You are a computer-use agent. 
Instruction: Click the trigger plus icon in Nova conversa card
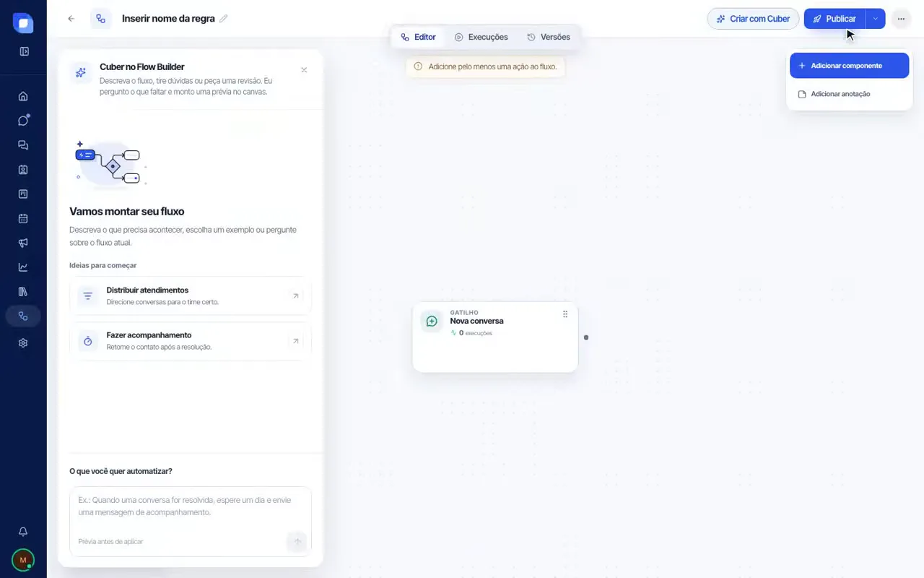(x=432, y=321)
